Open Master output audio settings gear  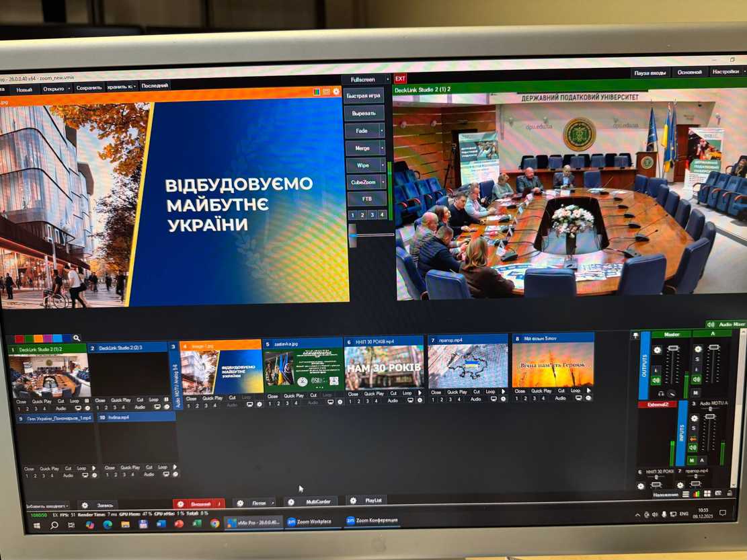[x=657, y=350]
